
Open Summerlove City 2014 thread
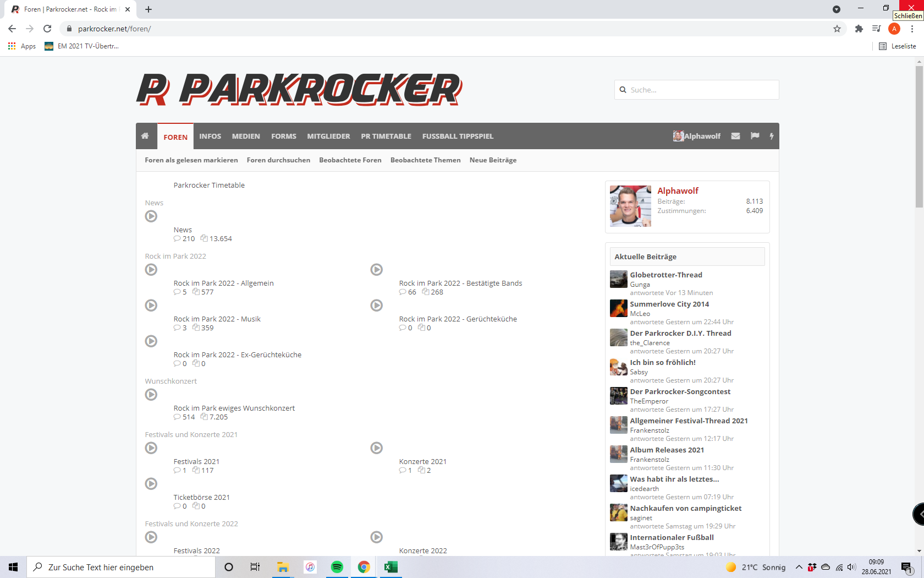point(669,304)
